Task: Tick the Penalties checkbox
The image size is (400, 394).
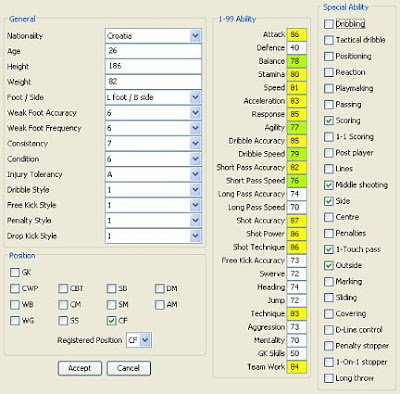Action: pos(329,233)
